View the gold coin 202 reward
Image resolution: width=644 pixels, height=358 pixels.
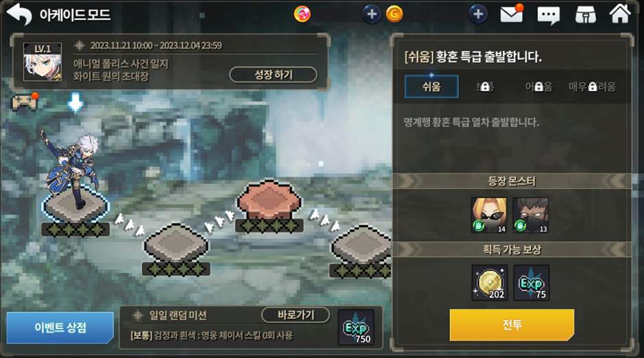(x=490, y=283)
